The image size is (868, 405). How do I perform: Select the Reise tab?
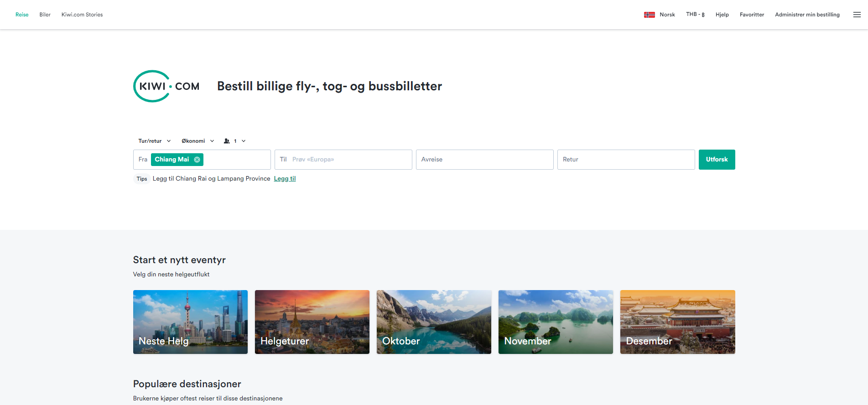[x=22, y=15]
